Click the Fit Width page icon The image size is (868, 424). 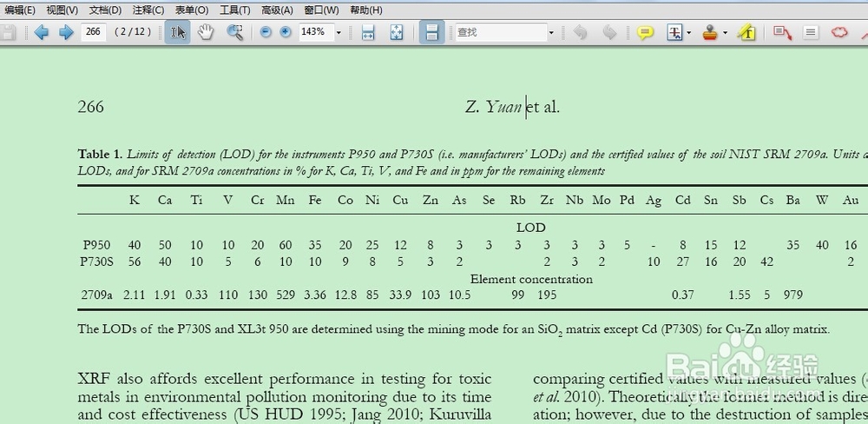368,32
